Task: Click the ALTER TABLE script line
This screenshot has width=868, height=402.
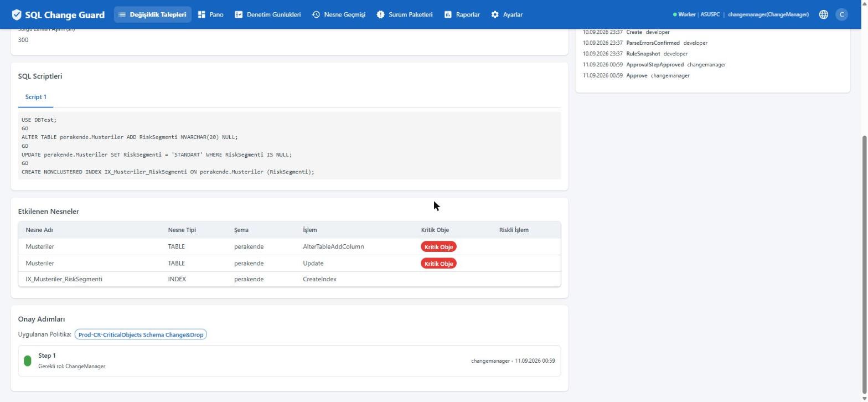Action: (x=130, y=137)
